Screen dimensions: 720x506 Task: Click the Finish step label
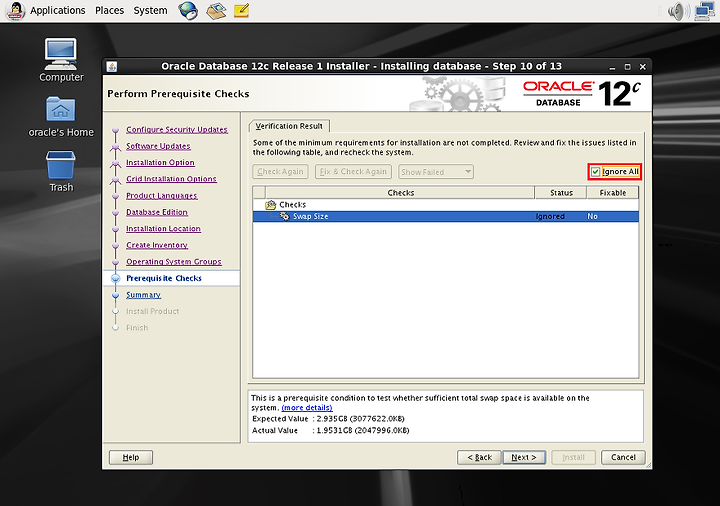(x=137, y=328)
